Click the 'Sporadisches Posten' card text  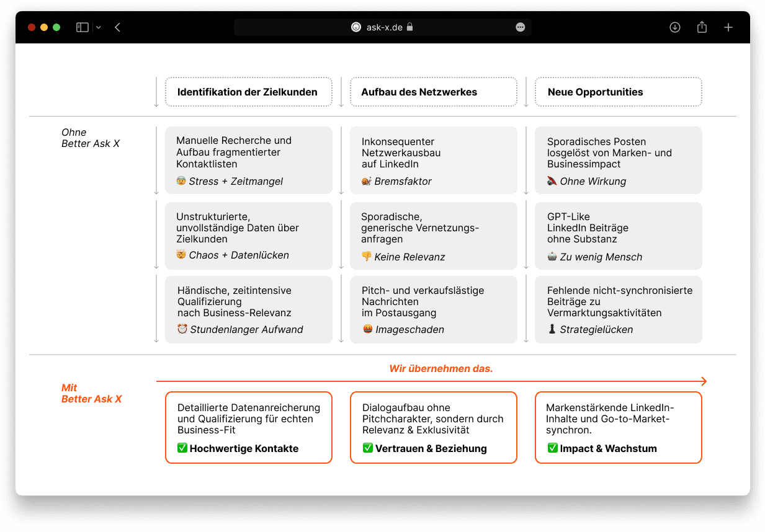click(x=609, y=153)
